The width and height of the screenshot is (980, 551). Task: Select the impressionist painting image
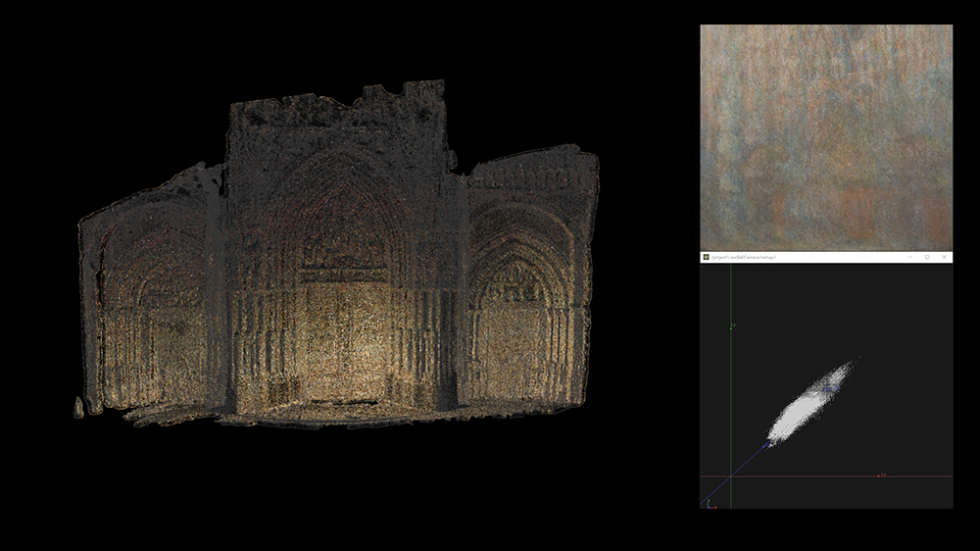(x=826, y=137)
